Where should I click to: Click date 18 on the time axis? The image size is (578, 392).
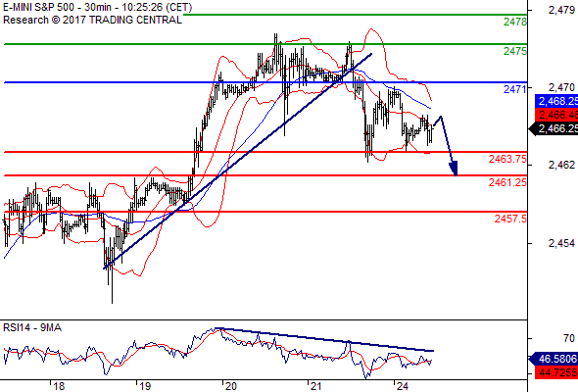click(x=59, y=386)
